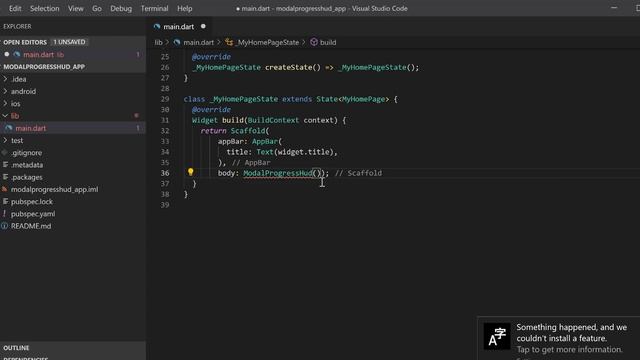Click the 1 UNSAVED badge
The width and height of the screenshot is (640, 360).
pyautogui.click(x=69, y=42)
